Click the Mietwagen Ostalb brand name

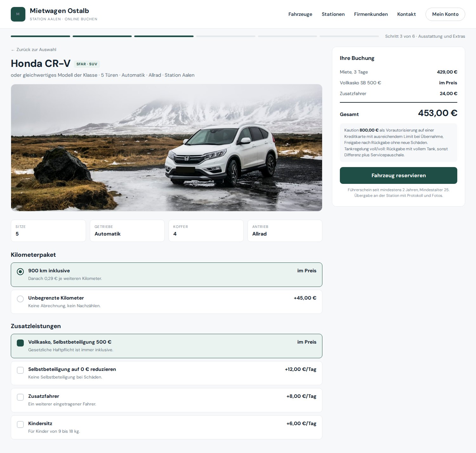click(59, 11)
